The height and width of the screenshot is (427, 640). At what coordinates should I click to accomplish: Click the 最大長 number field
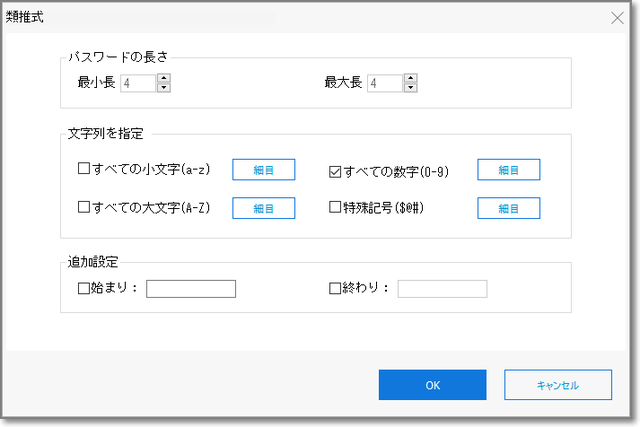[x=385, y=84]
